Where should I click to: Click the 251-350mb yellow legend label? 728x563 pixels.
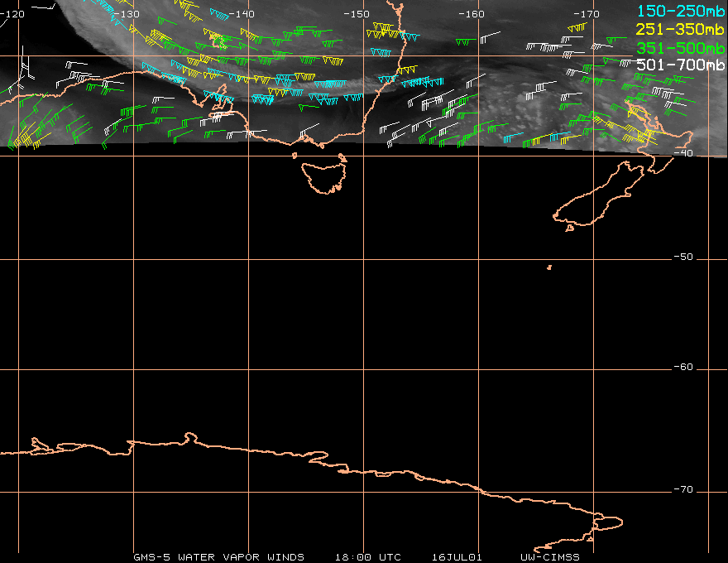[x=680, y=29]
